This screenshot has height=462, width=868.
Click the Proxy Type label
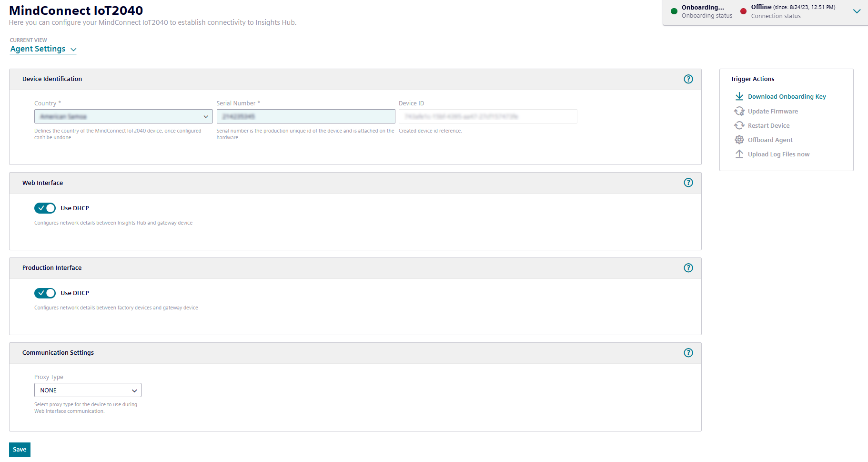[49, 377]
